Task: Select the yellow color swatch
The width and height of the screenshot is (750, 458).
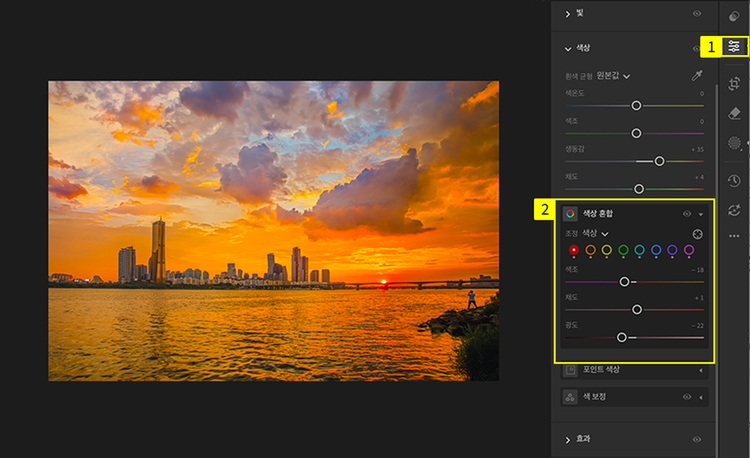Action: click(x=607, y=250)
